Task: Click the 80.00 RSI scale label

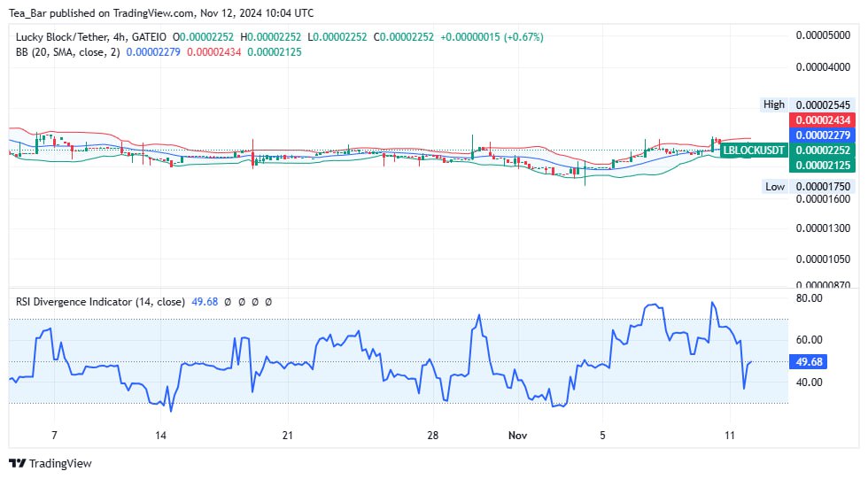Action: click(x=809, y=298)
